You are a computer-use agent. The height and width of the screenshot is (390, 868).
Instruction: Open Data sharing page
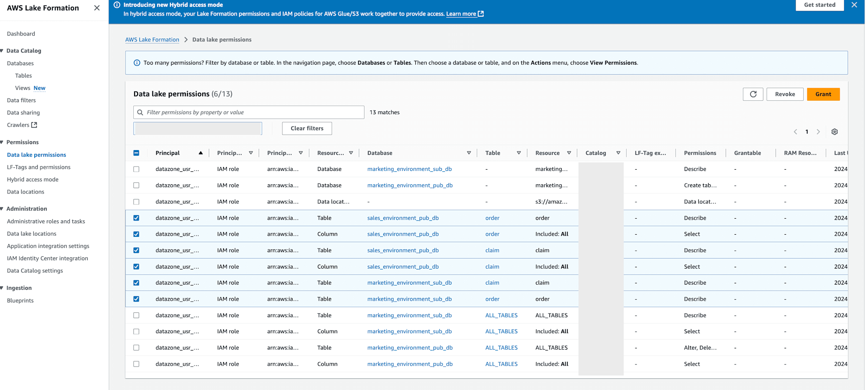(x=23, y=113)
